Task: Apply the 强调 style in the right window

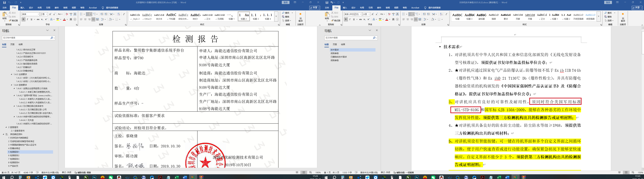Action: [494, 16]
